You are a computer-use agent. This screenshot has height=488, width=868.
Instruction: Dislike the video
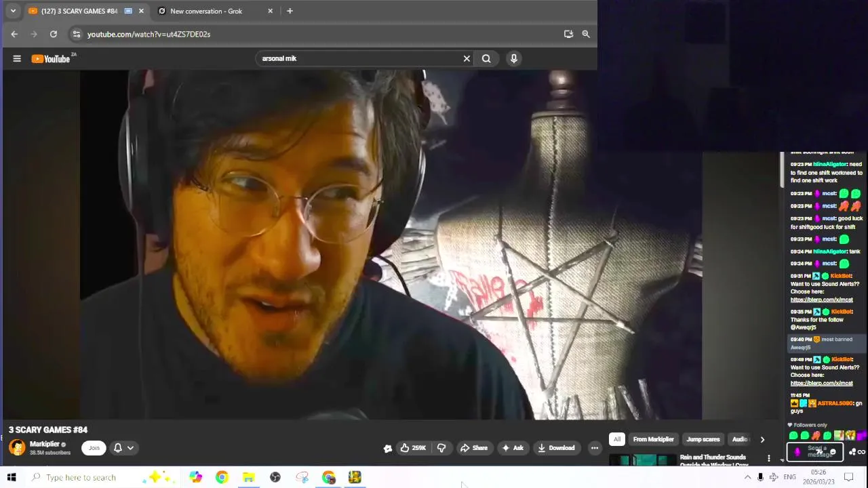[441, 447]
